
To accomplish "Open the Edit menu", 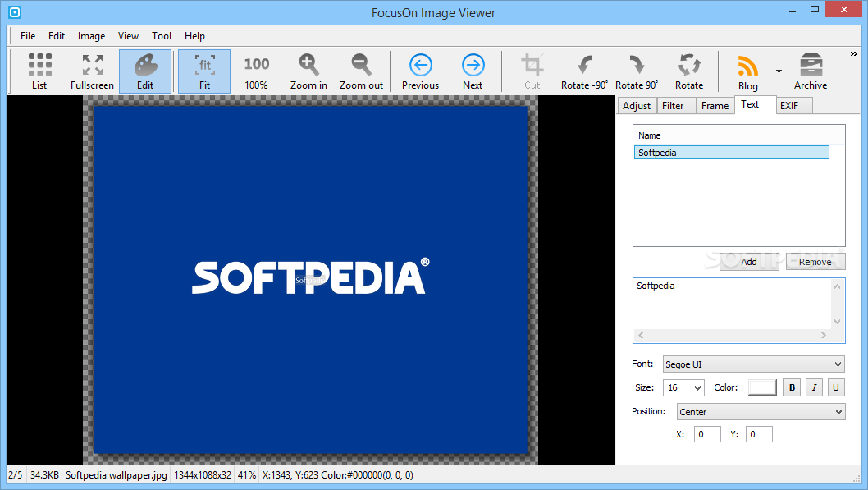I will (57, 36).
